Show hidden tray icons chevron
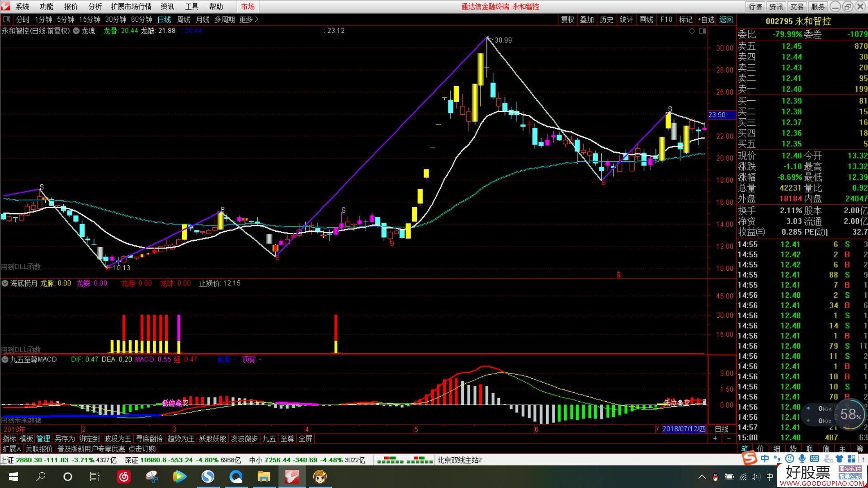Screen dimensions: 868x488 (702, 477)
